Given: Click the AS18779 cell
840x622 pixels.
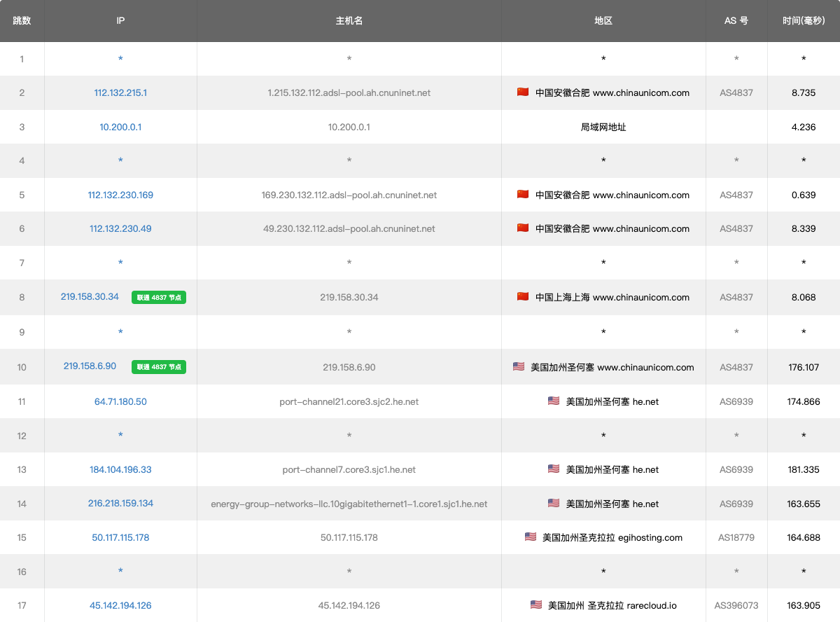Looking at the screenshot, I should tap(736, 537).
